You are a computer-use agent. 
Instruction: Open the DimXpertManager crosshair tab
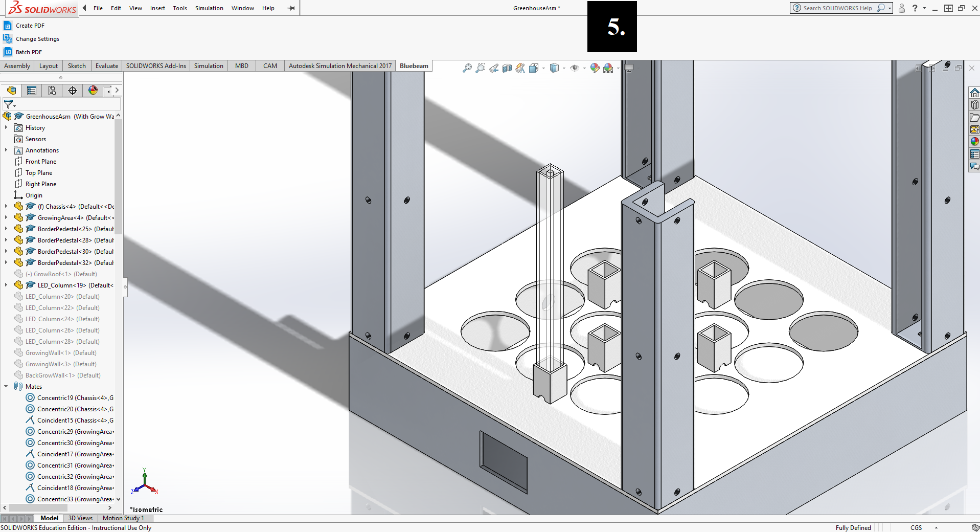(x=73, y=91)
